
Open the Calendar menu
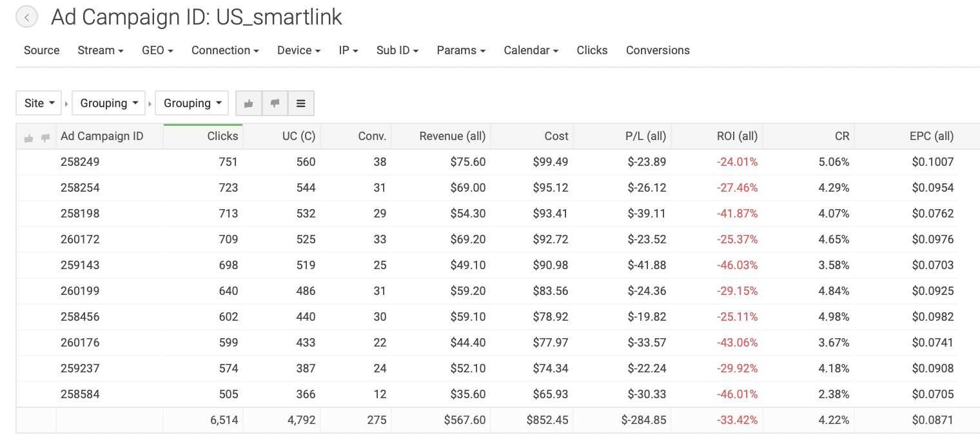click(x=531, y=50)
